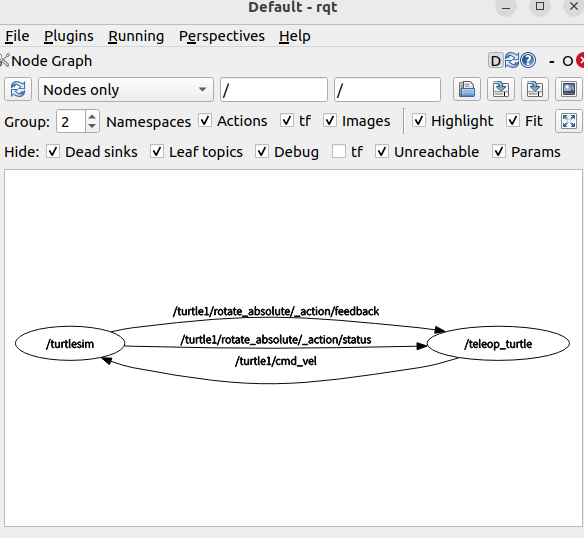Decrease the Group depth value

point(92,126)
